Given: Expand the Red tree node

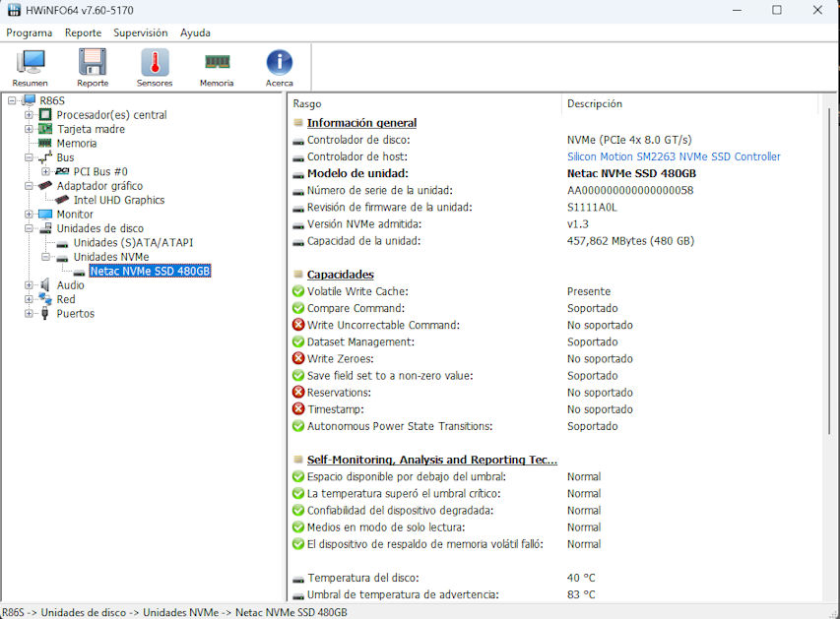Looking at the screenshot, I should tap(29, 299).
